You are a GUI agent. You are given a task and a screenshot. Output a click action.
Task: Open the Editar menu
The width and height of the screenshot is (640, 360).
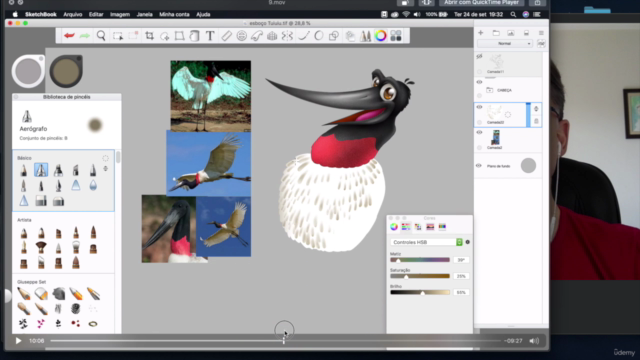coord(96,14)
